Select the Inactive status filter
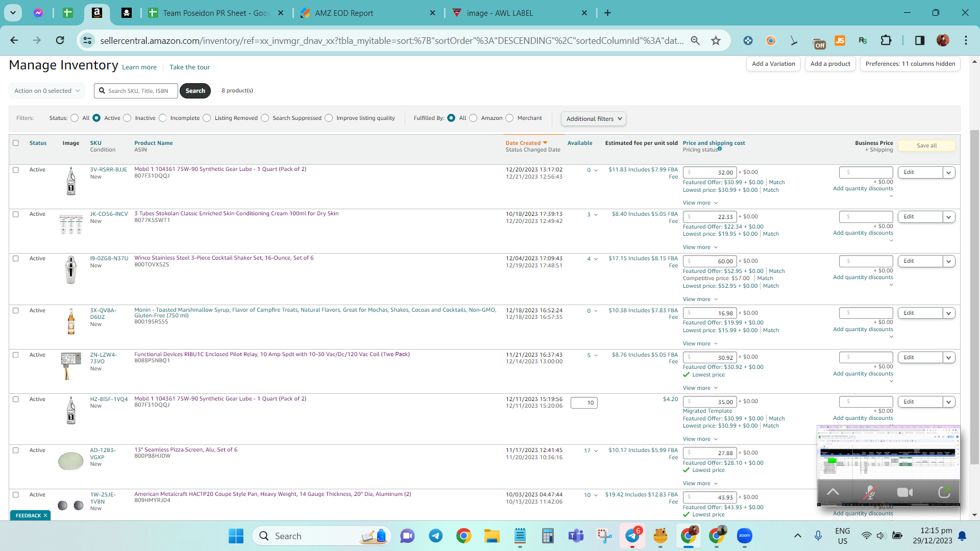 point(127,118)
